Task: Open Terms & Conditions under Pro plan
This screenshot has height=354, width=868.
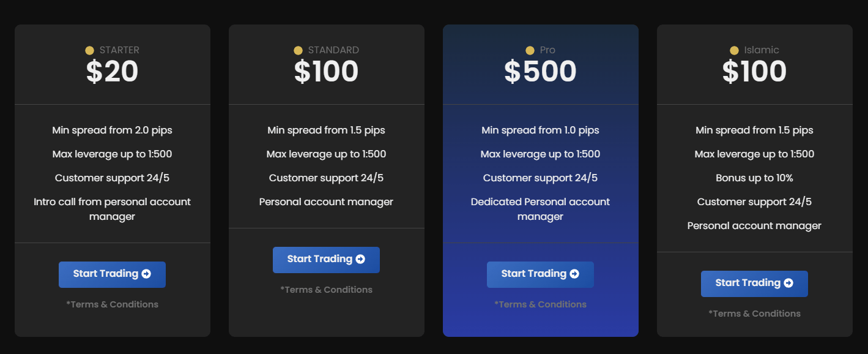Action: (x=540, y=304)
